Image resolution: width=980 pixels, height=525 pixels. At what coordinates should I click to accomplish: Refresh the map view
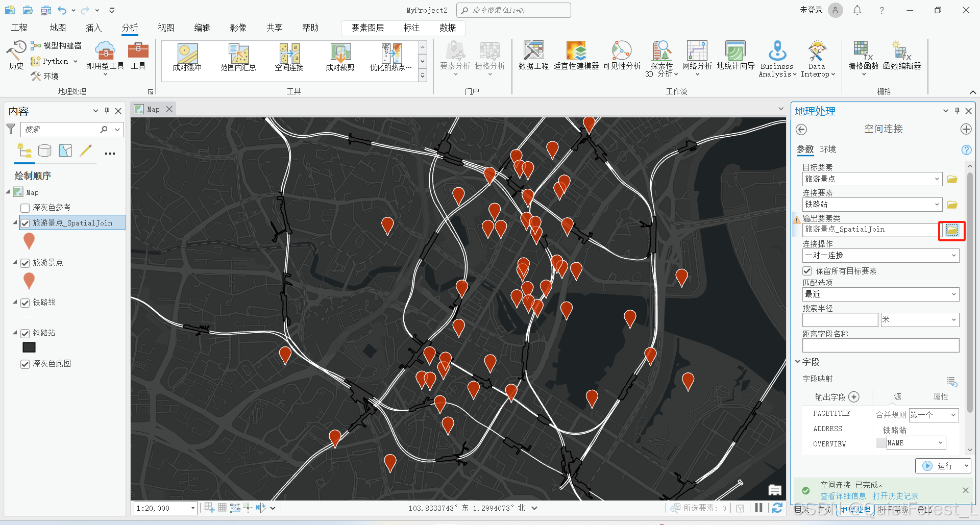[x=777, y=508]
